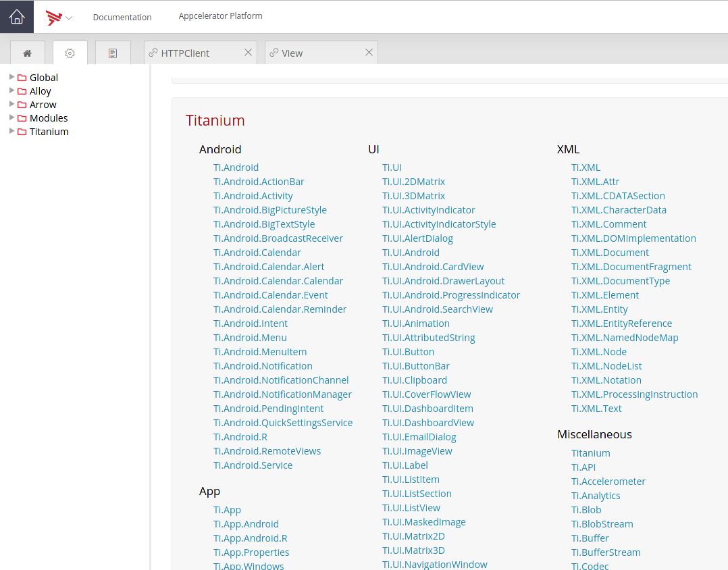
Task: Select Arrow in the tree
Action: (43, 105)
